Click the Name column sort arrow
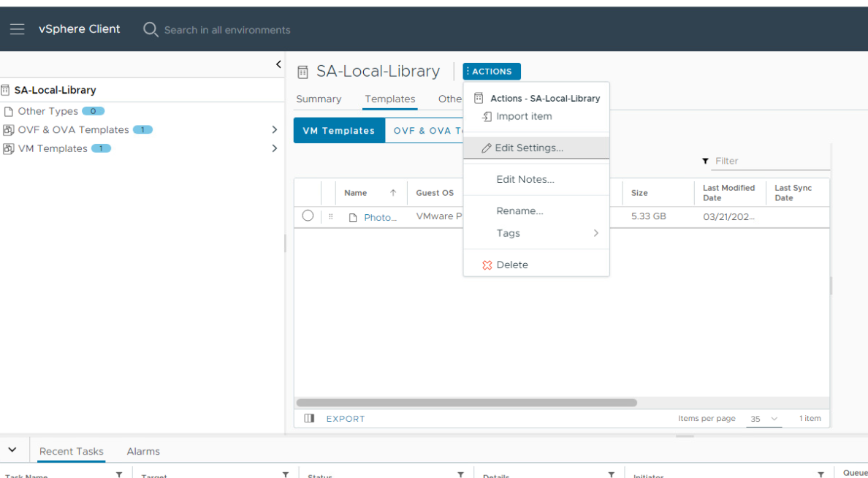The height and width of the screenshot is (478, 868). point(393,193)
